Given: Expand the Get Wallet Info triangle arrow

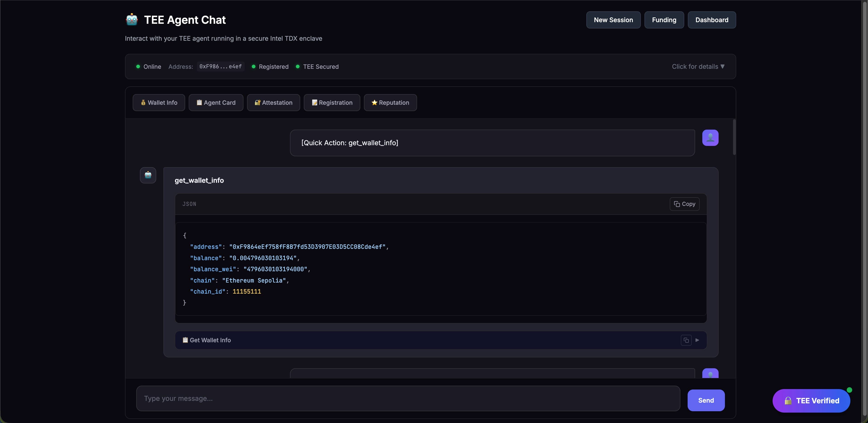Looking at the screenshot, I should 697,340.
